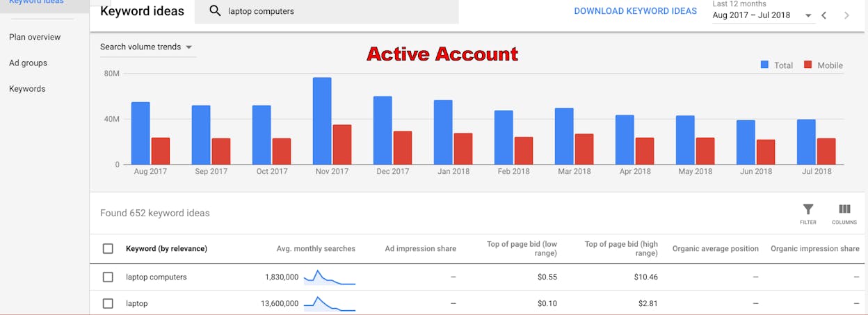Click the Keyword ideas page title
This screenshot has width=868, height=315.
(143, 11)
